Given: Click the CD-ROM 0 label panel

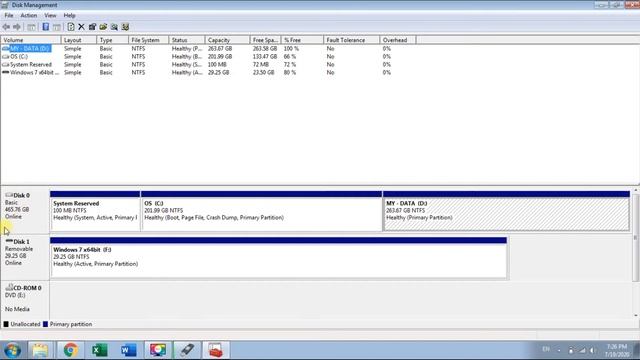Looking at the screenshot, I should (25, 299).
